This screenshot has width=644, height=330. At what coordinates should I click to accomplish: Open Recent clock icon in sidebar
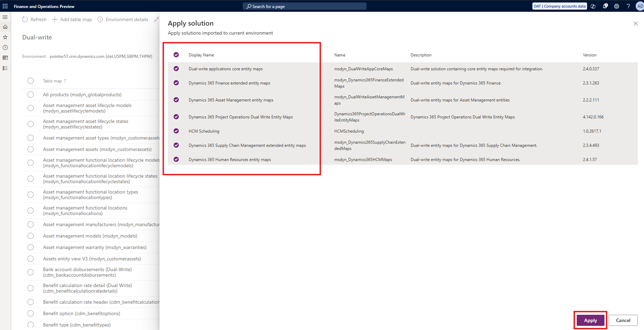pyautogui.click(x=5, y=47)
